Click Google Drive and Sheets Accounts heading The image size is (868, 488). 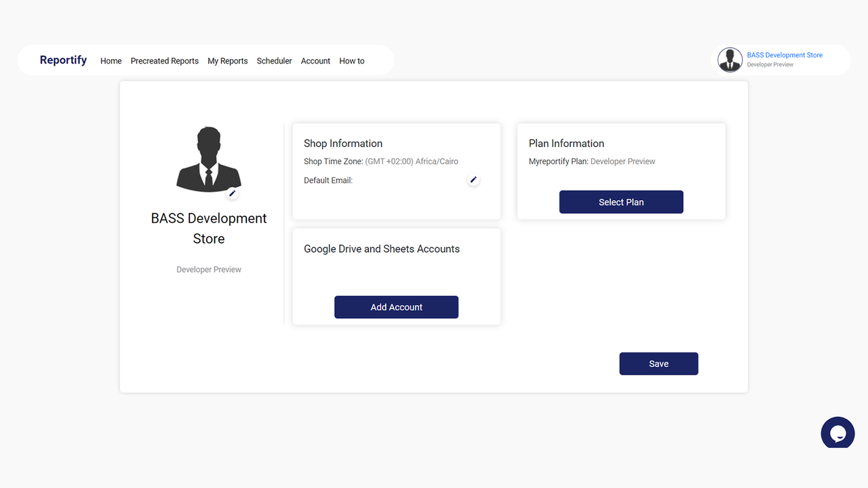click(x=382, y=249)
